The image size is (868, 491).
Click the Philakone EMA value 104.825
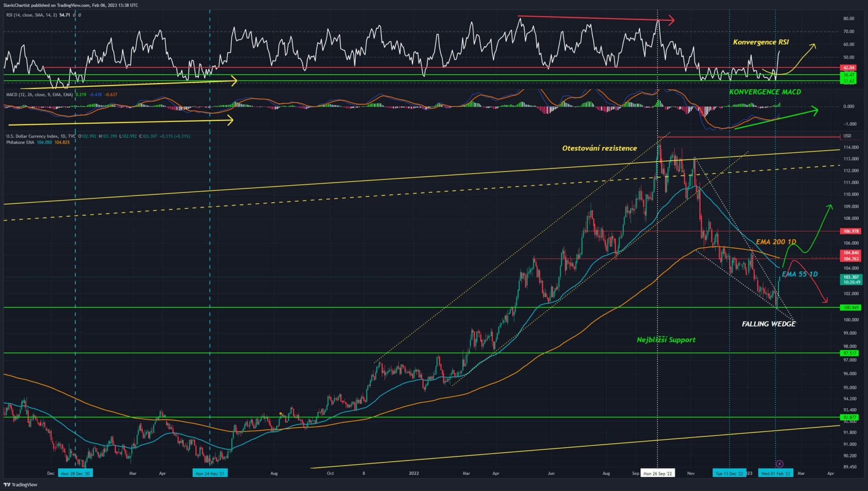[62, 142]
